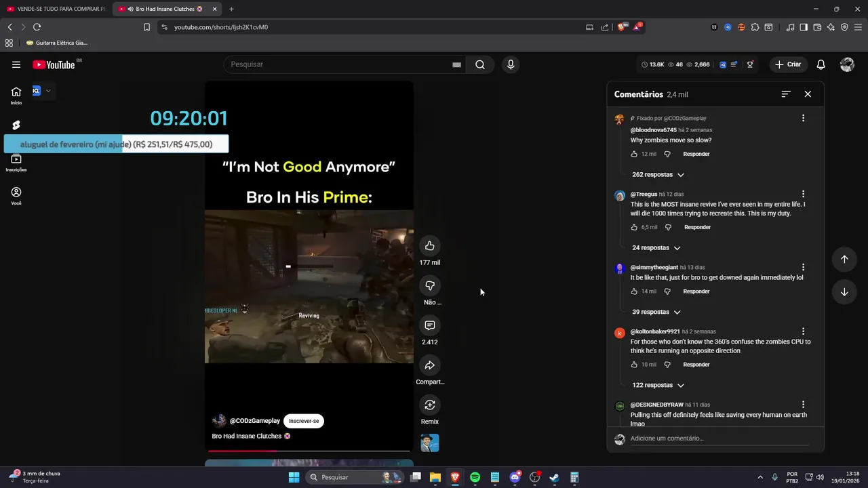
Task: Open Início in the left sidebar
Action: click(x=16, y=96)
